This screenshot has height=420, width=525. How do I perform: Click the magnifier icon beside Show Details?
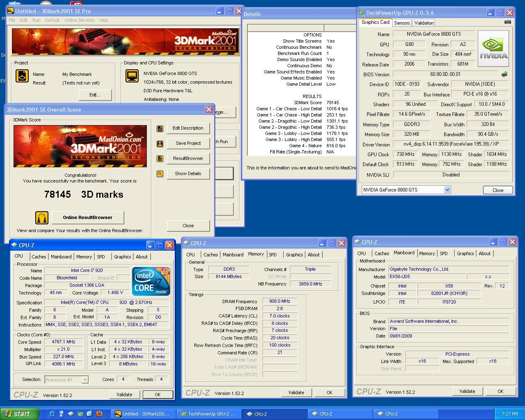[160, 174]
